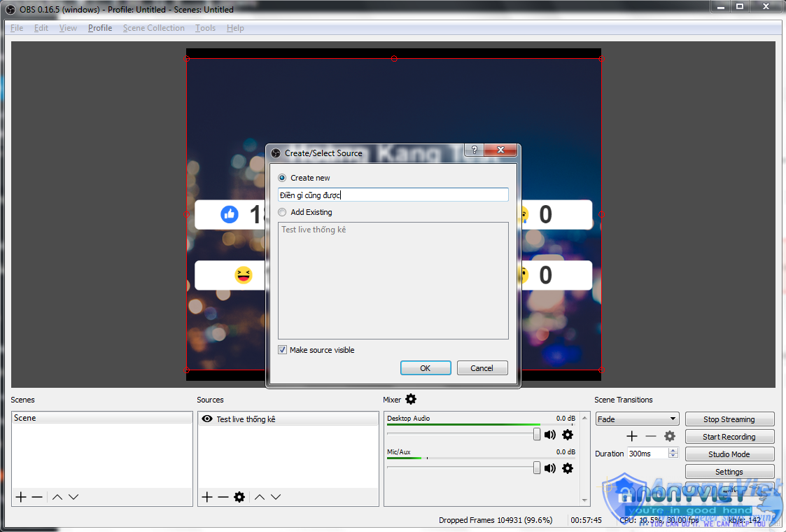Screen dimensions: 786x532
Task: Move the source down in Sources list
Action: (276, 497)
